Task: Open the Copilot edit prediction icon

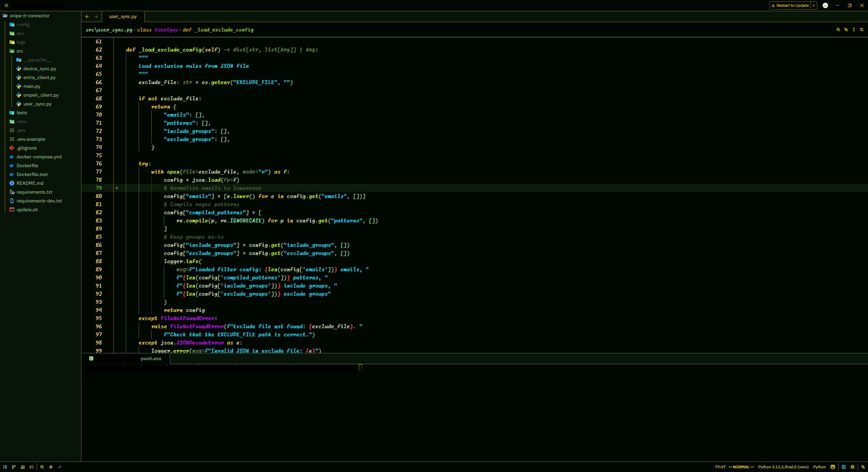Action: point(833,467)
